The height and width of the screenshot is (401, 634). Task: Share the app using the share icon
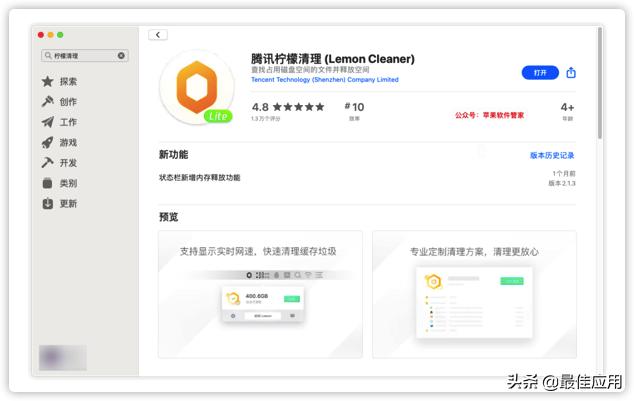(x=571, y=72)
